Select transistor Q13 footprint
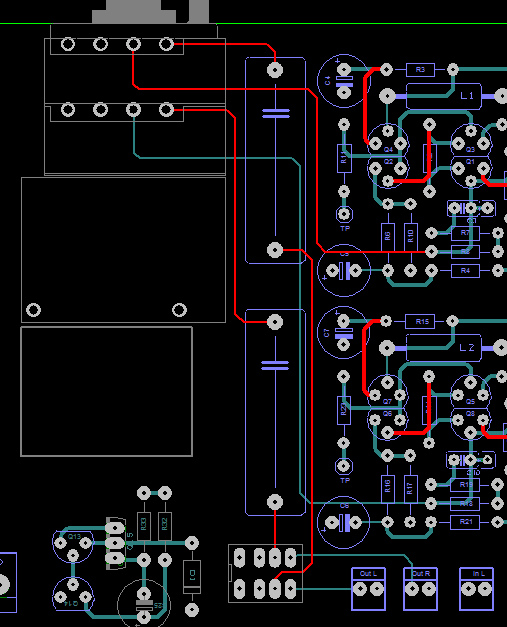507x627 pixels. (x=73, y=546)
